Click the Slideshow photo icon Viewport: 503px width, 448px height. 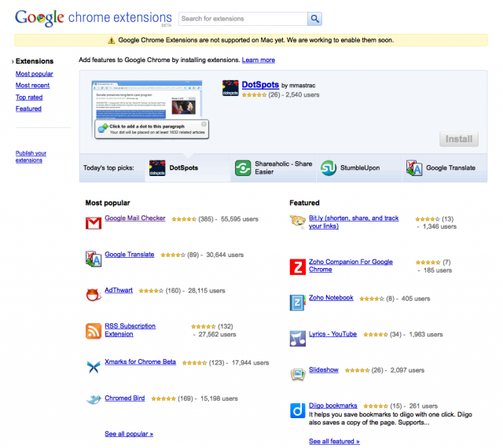pos(298,374)
